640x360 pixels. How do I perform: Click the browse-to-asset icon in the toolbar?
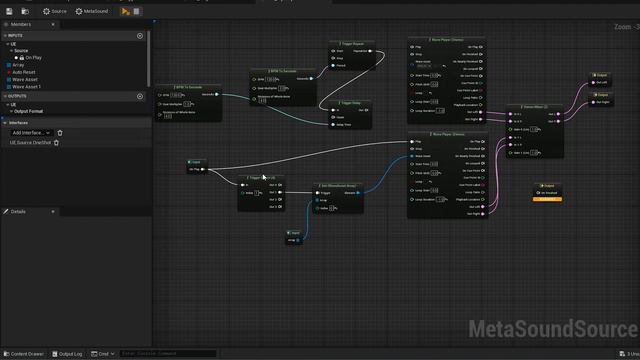25,11
